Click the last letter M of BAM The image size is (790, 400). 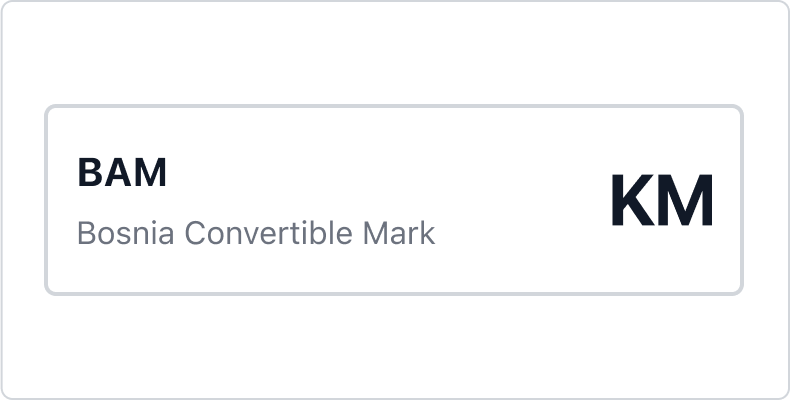click(x=151, y=174)
